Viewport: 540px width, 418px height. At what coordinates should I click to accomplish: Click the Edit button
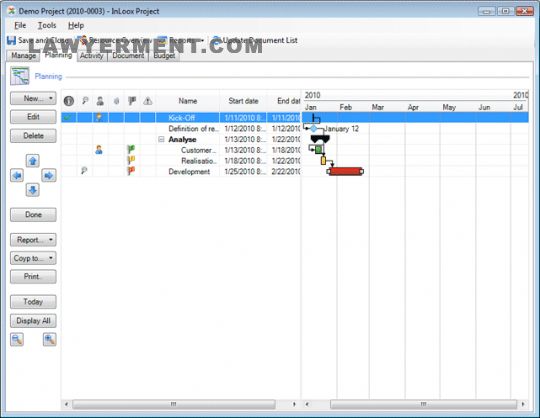(x=33, y=117)
